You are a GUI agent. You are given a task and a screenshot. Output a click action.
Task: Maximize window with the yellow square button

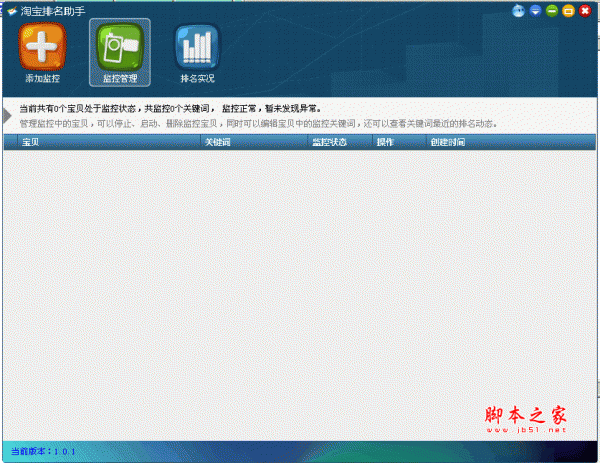pyautogui.click(x=568, y=11)
